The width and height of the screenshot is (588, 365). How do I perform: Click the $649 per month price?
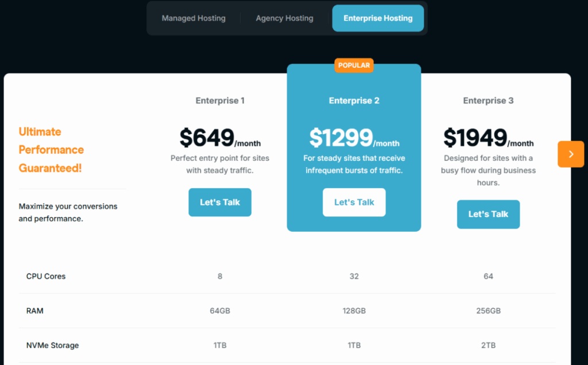click(x=219, y=138)
